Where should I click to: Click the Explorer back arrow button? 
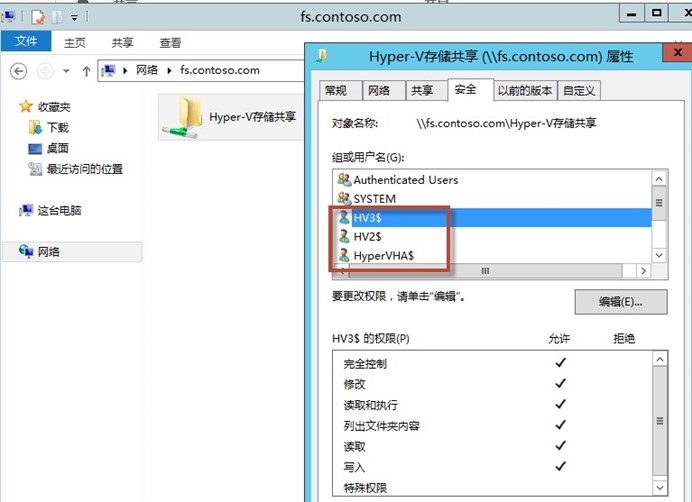(19, 71)
